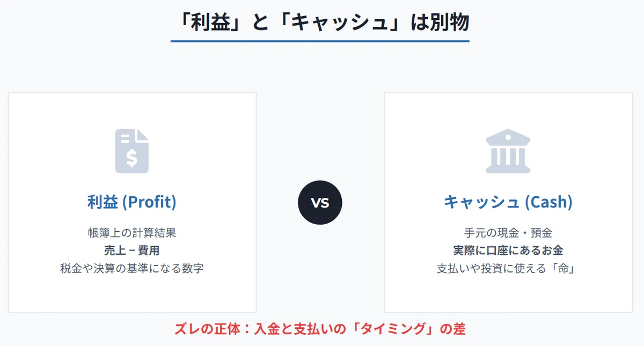Image resolution: width=644 pixels, height=347 pixels.
Task: Click the word 「タイミング」 in red footer
Action: coord(384,329)
